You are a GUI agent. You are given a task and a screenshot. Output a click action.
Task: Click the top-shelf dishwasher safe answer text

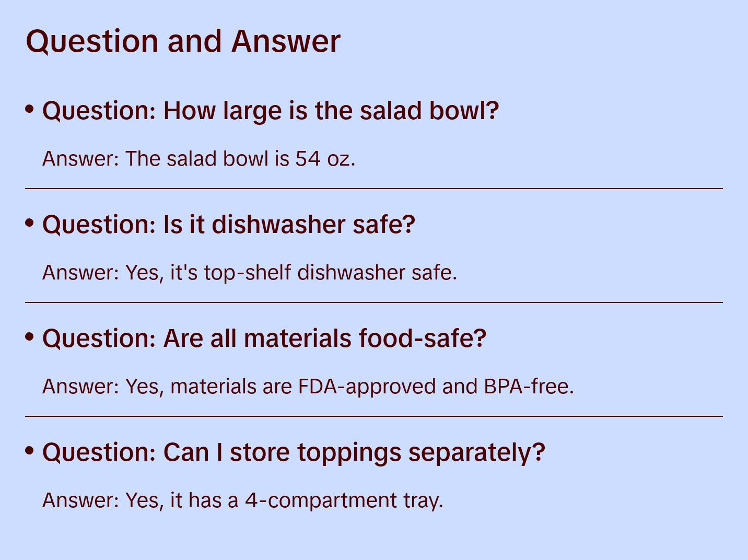[249, 273]
